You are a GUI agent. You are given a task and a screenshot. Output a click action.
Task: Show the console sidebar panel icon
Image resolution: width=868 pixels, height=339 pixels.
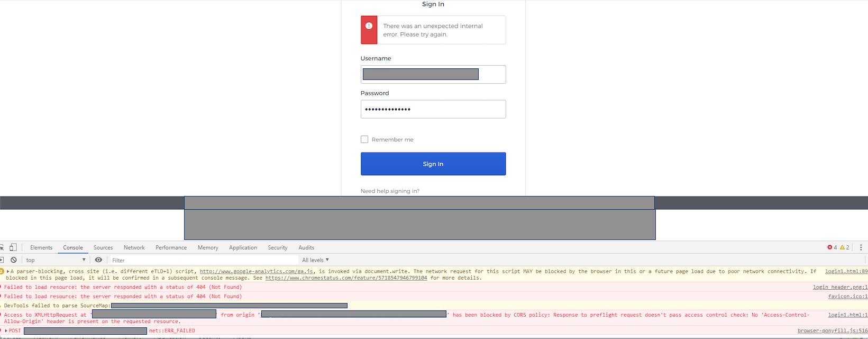(x=2, y=260)
